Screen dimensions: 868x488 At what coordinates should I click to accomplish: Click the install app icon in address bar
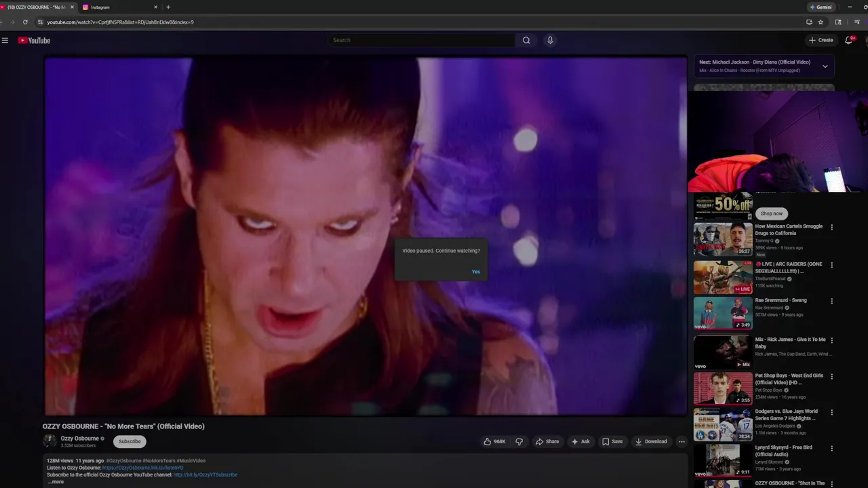pos(809,22)
